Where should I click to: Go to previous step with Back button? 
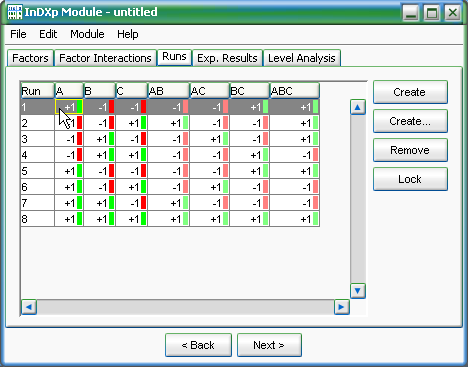pyautogui.click(x=198, y=345)
